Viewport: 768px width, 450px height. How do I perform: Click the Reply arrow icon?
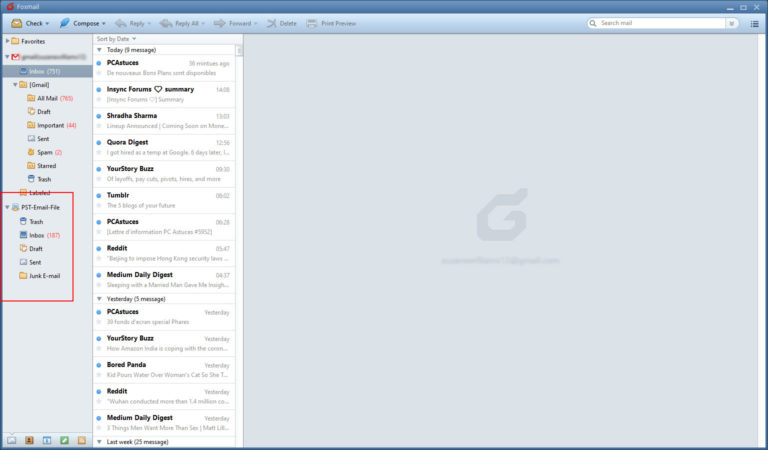click(x=120, y=23)
